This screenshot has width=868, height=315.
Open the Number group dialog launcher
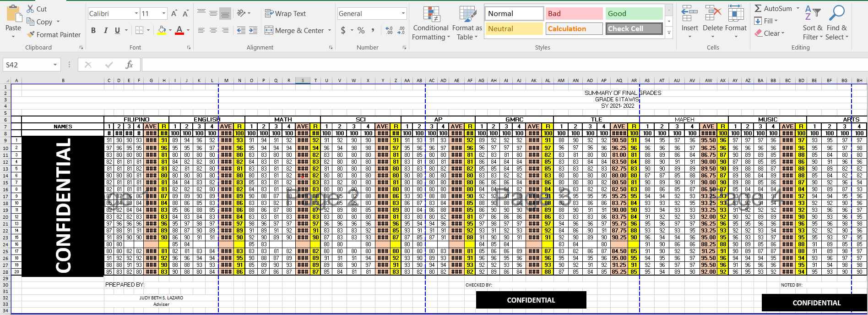point(404,48)
